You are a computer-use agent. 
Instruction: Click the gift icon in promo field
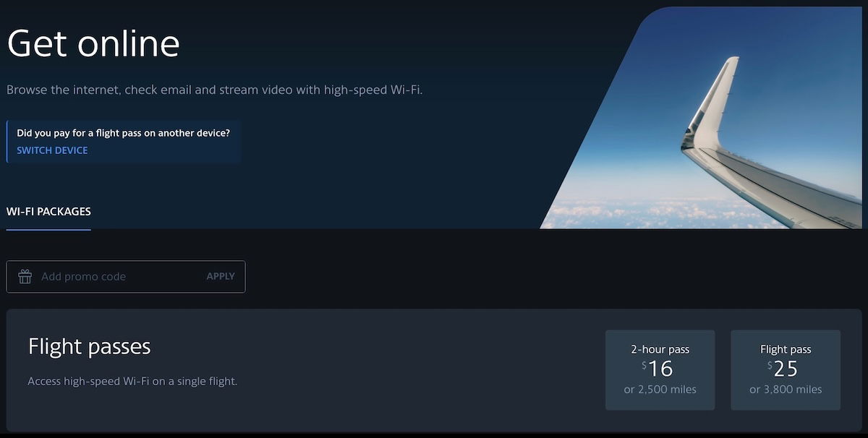click(x=25, y=276)
